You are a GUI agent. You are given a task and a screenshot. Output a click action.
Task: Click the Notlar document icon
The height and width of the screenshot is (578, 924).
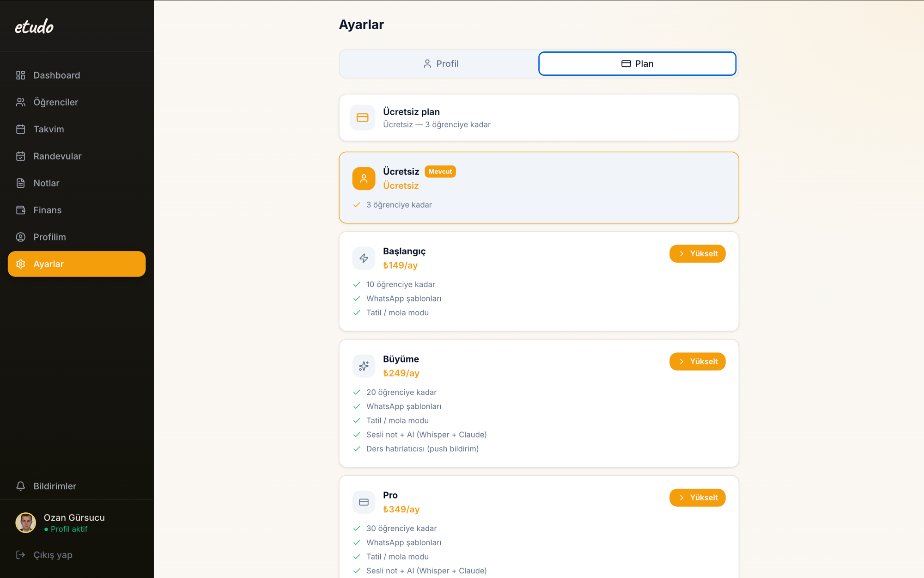tap(20, 183)
